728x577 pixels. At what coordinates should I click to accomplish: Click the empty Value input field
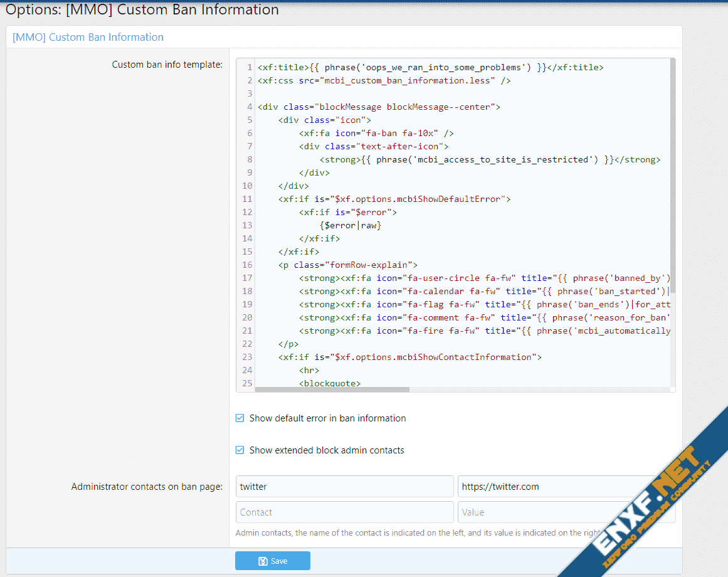552,512
